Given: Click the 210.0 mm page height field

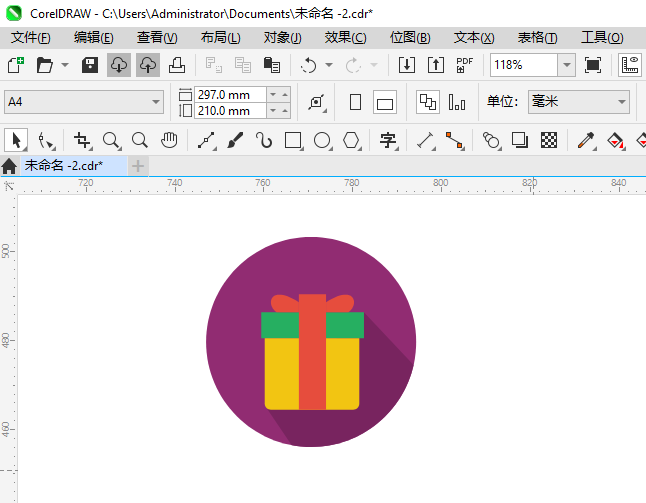Looking at the screenshot, I should click(x=231, y=111).
